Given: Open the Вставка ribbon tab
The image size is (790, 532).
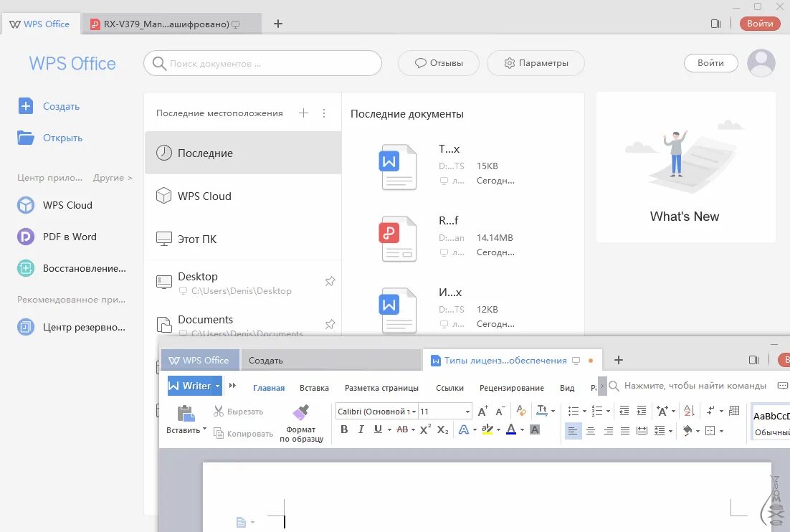Looking at the screenshot, I should pyautogui.click(x=314, y=387).
